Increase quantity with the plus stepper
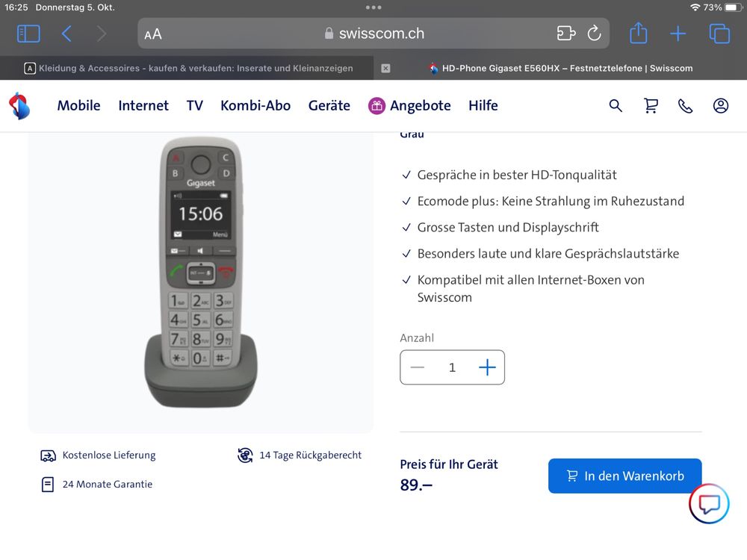Screen dimensions: 747x560 487,367
